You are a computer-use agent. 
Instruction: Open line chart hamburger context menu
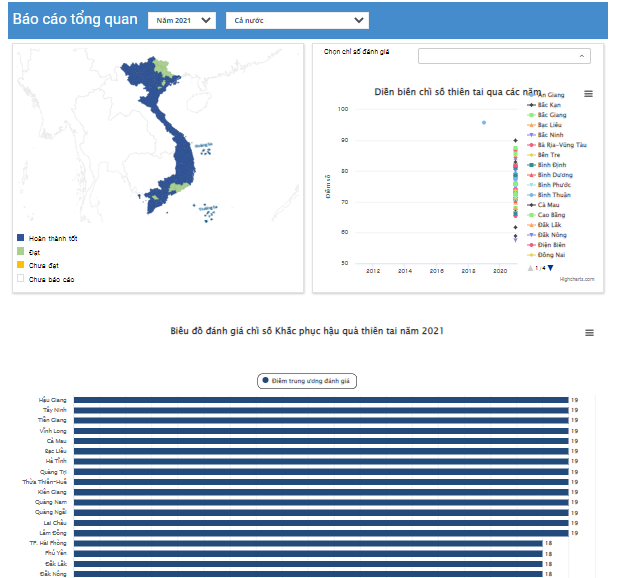588,94
